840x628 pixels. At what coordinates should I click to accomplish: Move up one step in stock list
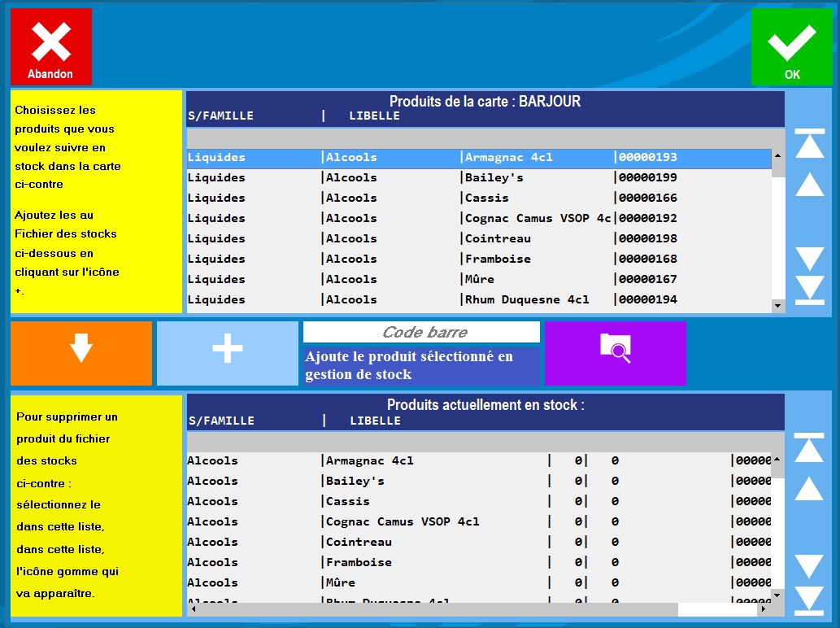pyautogui.click(x=808, y=489)
